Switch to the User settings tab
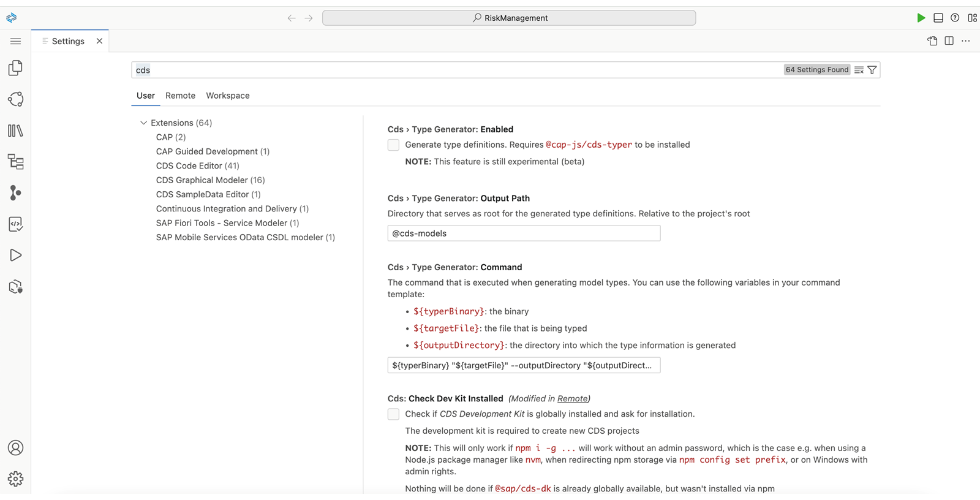The width and height of the screenshot is (980, 500). 146,96
